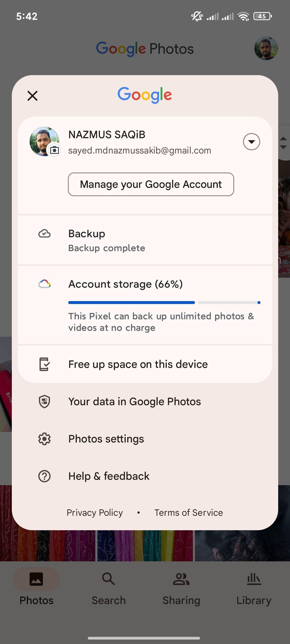Tap the Search magnifier icon
The width and height of the screenshot is (290, 644).
click(x=108, y=579)
